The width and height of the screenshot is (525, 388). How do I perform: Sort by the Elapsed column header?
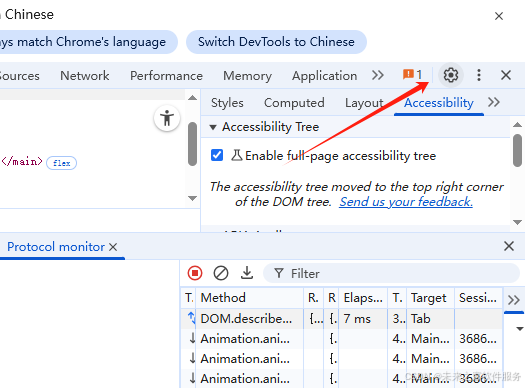363,298
